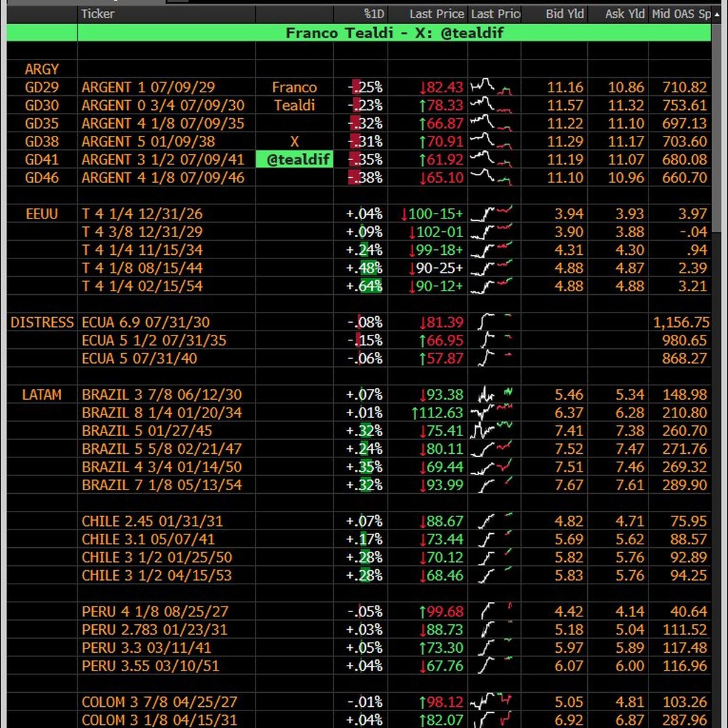Viewport: 728px width, 728px height.
Task: Select T 4 1/8 08/15/44 Treasury ticker
Action: coord(142,268)
